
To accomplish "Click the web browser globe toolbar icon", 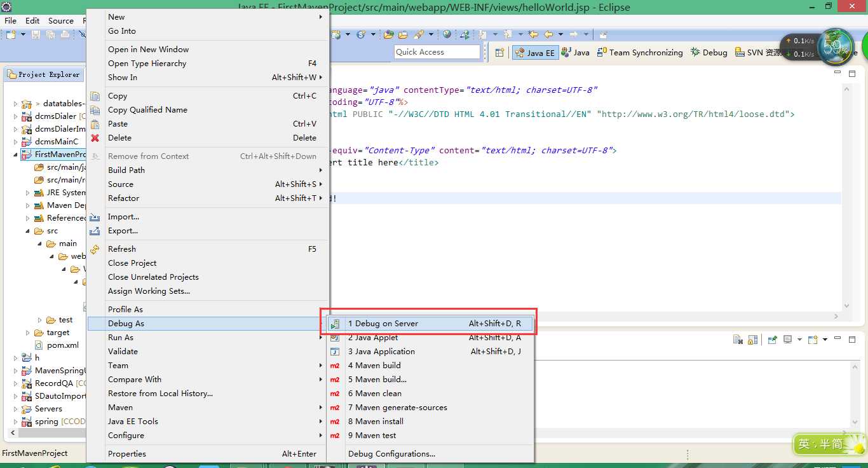I will 447,34.
